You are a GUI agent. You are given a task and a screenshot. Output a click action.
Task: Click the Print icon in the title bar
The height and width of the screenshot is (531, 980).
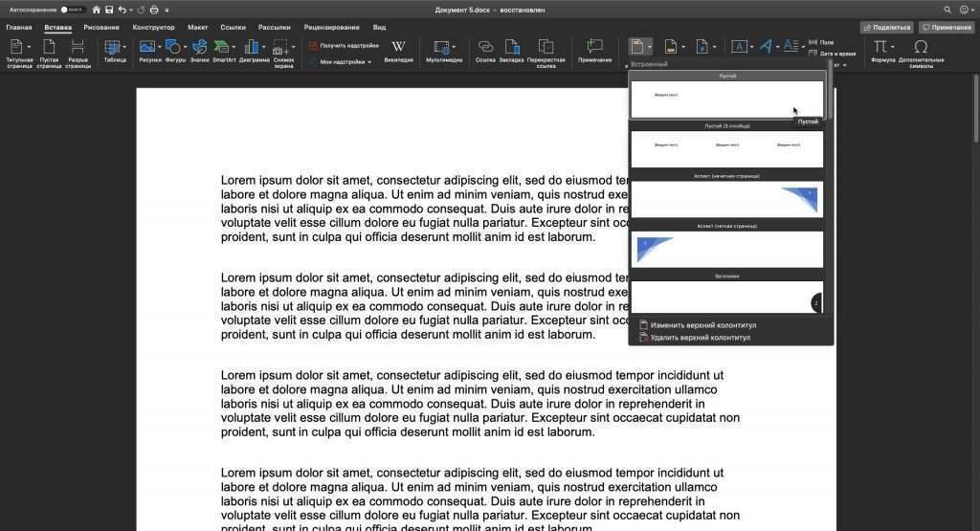click(154, 10)
